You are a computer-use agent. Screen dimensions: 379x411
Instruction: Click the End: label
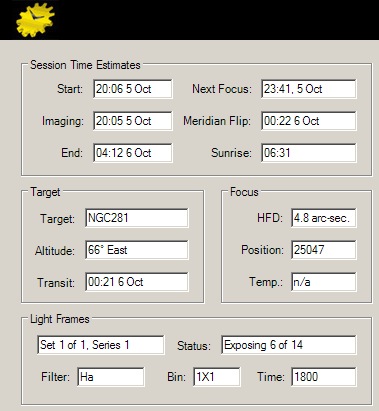click(72, 153)
